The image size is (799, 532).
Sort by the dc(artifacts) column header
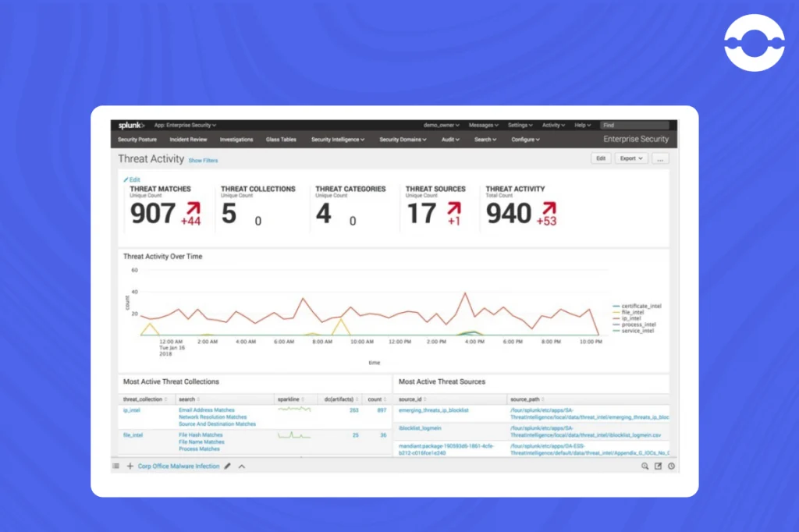(x=342, y=399)
